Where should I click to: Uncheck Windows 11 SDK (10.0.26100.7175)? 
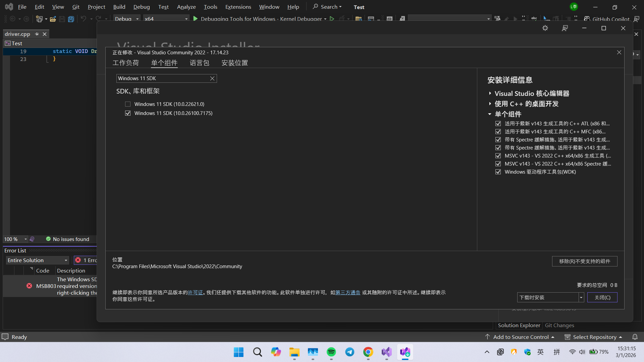pos(128,113)
